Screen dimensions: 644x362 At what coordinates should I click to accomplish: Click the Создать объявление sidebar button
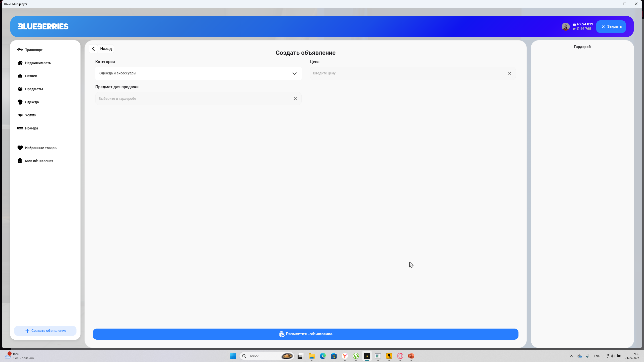pyautogui.click(x=45, y=331)
